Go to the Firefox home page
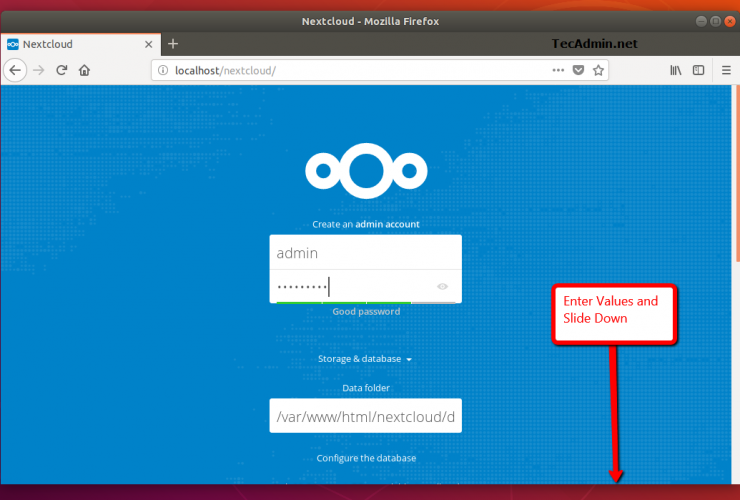740x500 pixels. [85, 70]
